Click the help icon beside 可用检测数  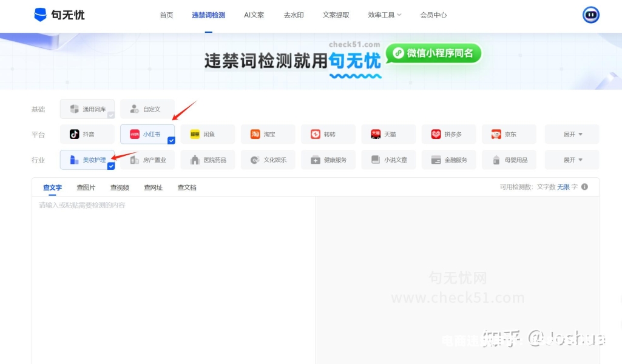pyautogui.click(x=584, y=187)
